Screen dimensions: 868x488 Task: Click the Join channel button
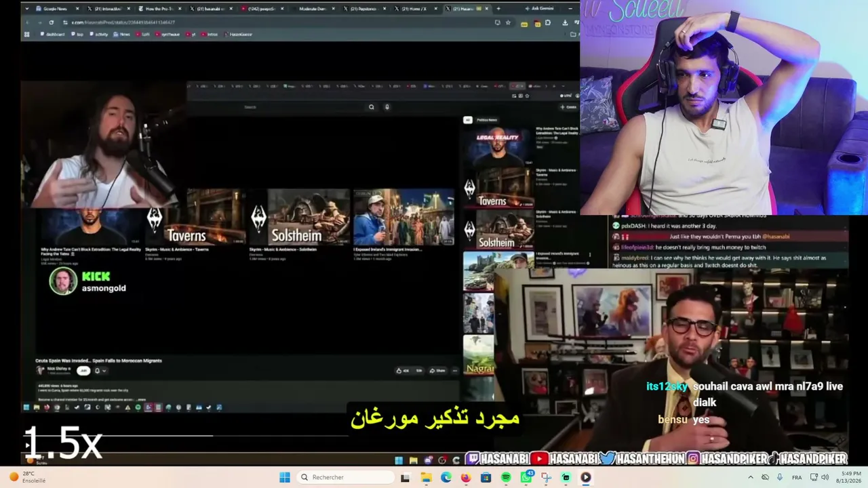(x=83, y=371)
